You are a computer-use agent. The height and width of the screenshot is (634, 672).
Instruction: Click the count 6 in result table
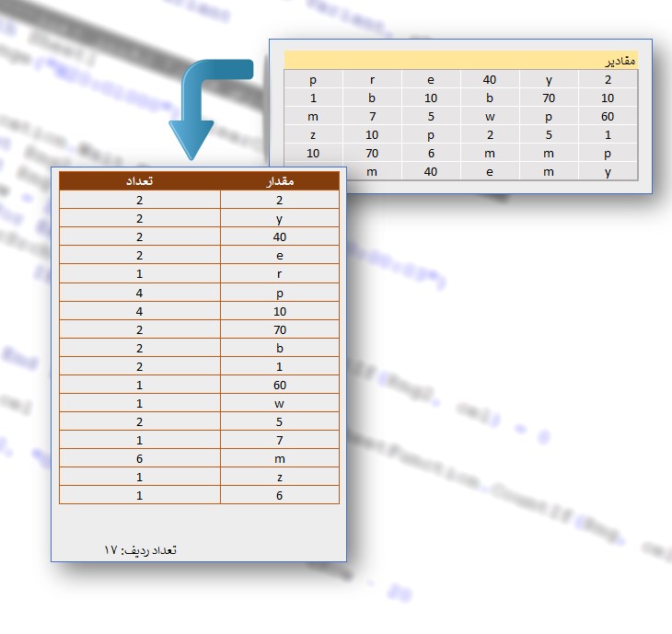pos(140,458)
